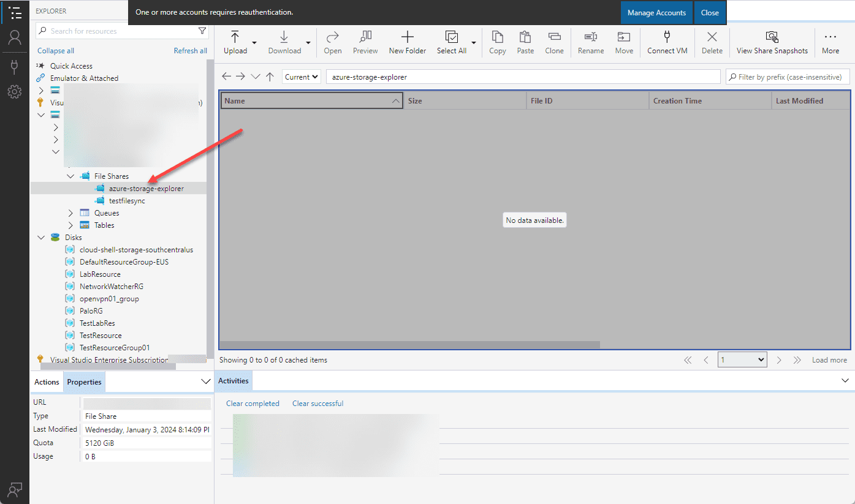Open View Share Snapshots
Viewport: 855px width, 504px height.
772,43
